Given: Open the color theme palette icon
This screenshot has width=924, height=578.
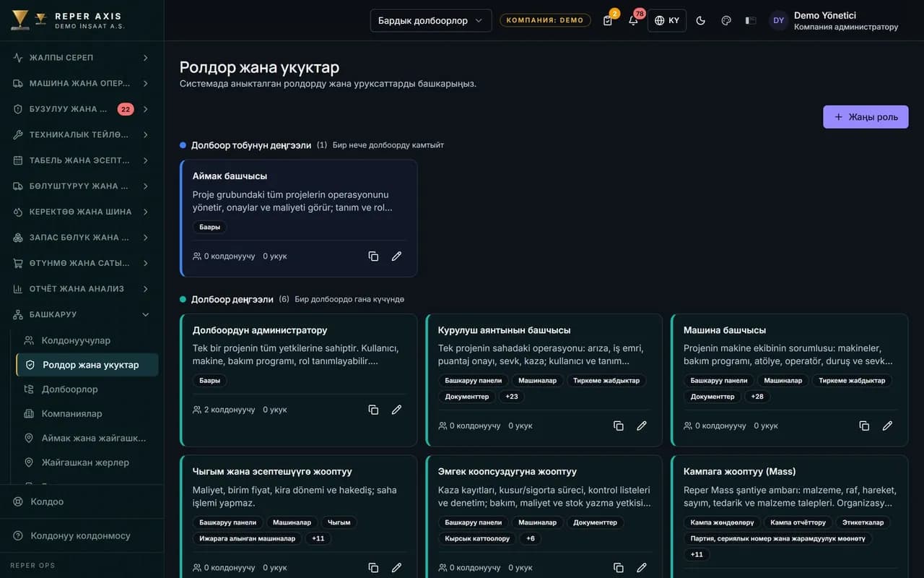Looking at the screenshot, I should tap(726, 20).
